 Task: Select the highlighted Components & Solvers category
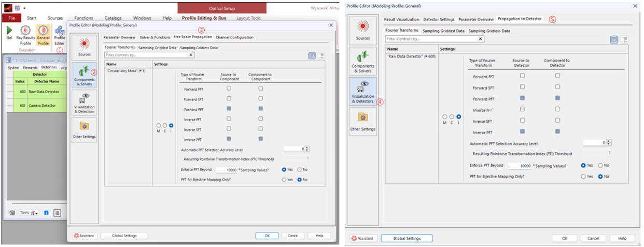pyautogui.click(x=84, y=75)
